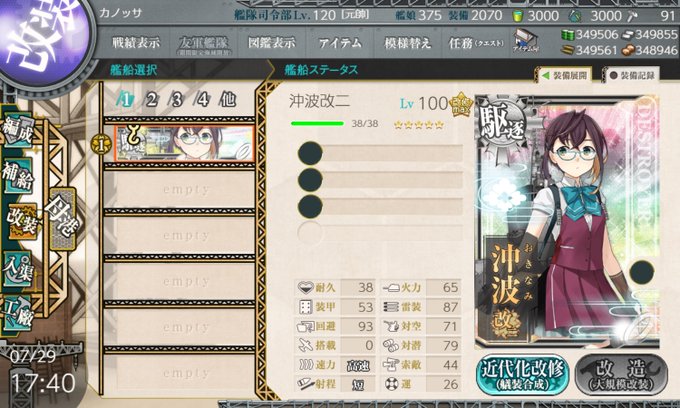Open the item shop building icon
The image size is (680, 408).
[526, 41]
